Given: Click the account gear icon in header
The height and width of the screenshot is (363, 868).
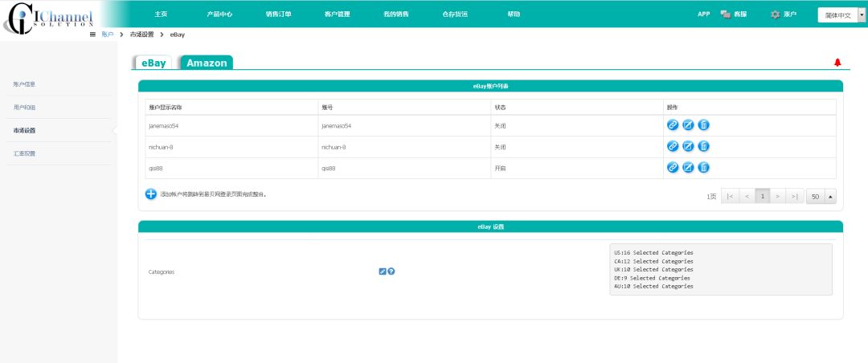Looking at the screenshot, I should [776, 14].
